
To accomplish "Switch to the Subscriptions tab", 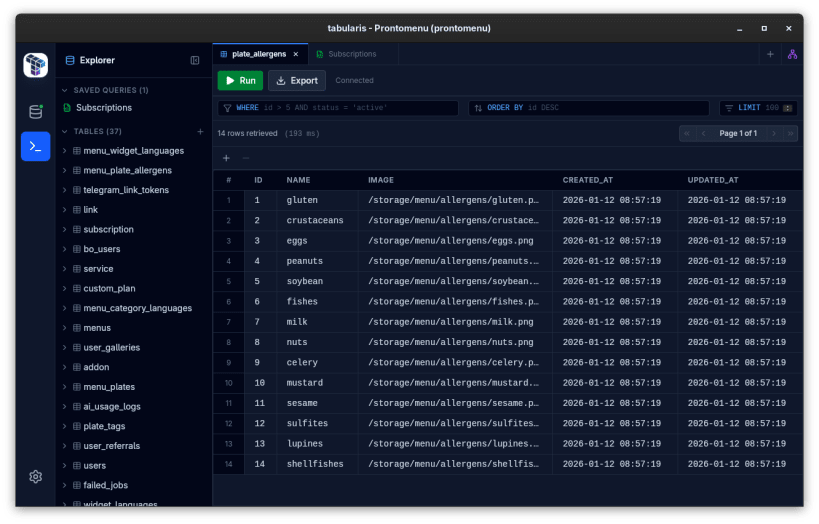I will point(353,54).
